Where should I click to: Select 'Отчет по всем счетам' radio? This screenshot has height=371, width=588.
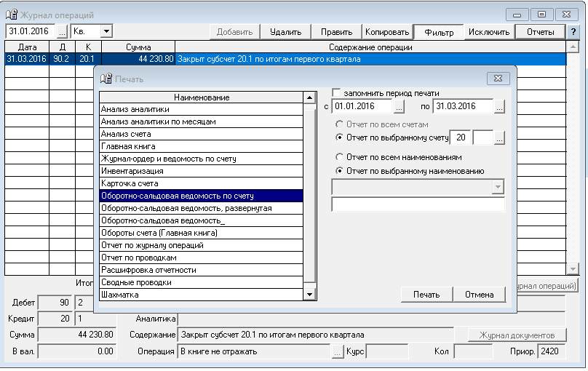[339, 124]
